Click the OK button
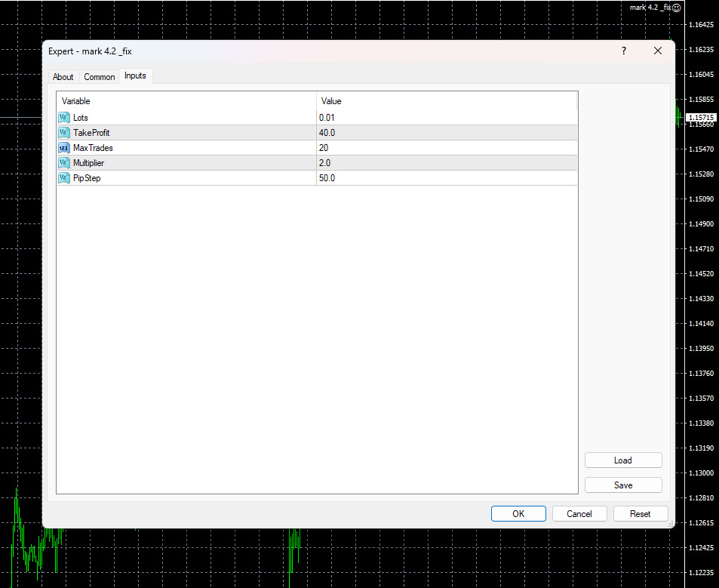Image resolution: width=719 pixels, height=588 pixels. (518, 514)
